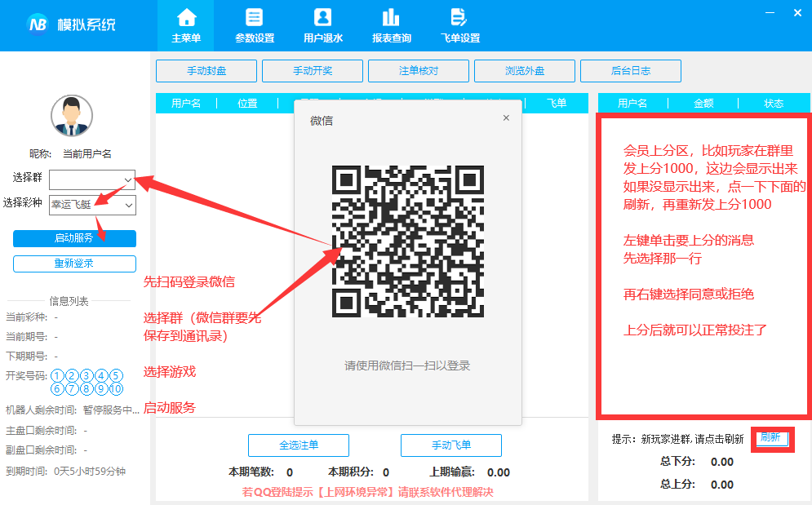Click lottery number ball 7
Image resolution: width=812 pixels, height=505 pixels.
tap(73, 388)
